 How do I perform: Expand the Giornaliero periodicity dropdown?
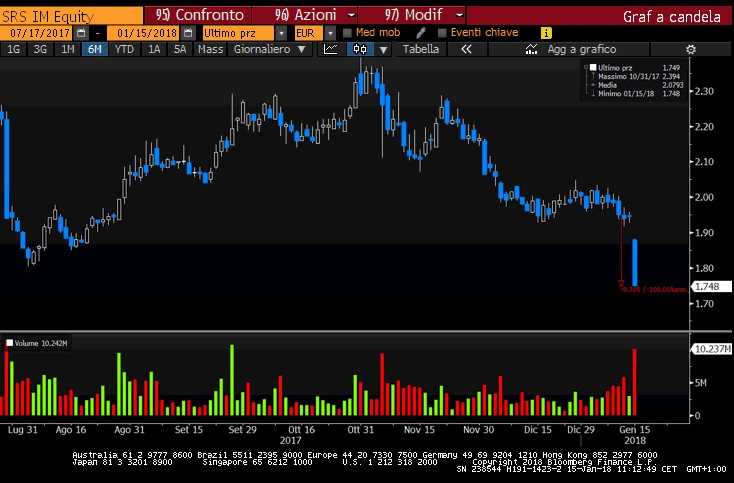302,49
